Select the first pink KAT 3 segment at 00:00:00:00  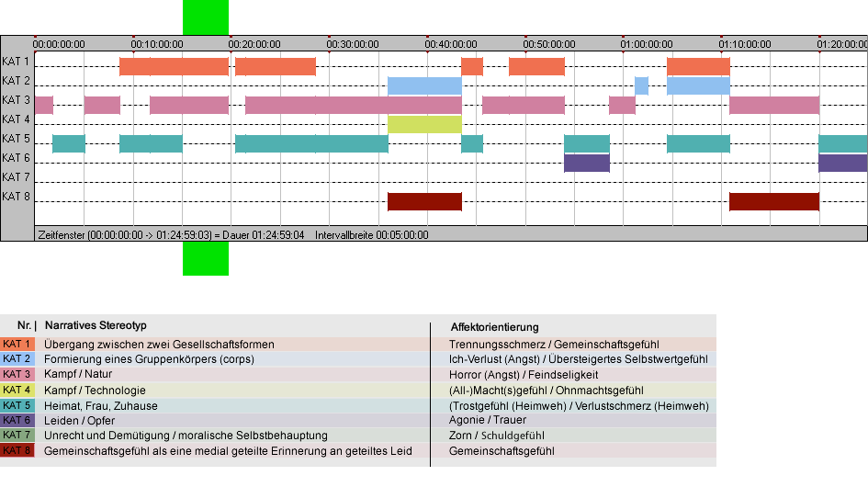pyautogui.click(x=44, y=106)
